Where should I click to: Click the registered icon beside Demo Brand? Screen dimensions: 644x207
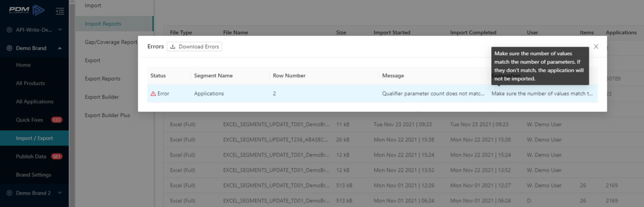tap(9, 48)
